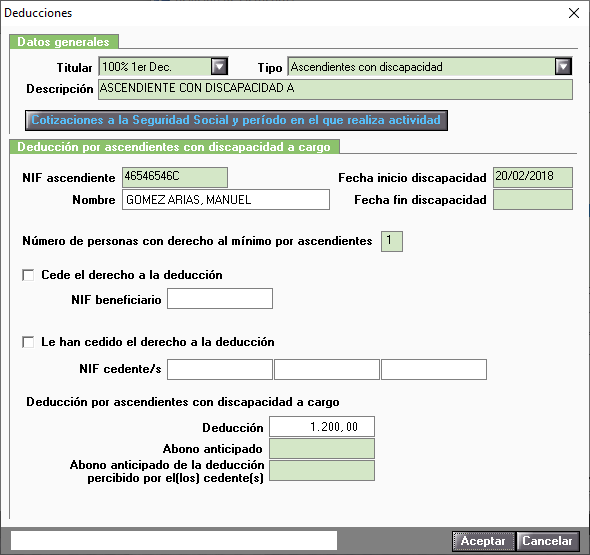Screen dimensions: 590x555
Task: Expand the Tipo dropdown arrow
Action: tap(563, 67)
